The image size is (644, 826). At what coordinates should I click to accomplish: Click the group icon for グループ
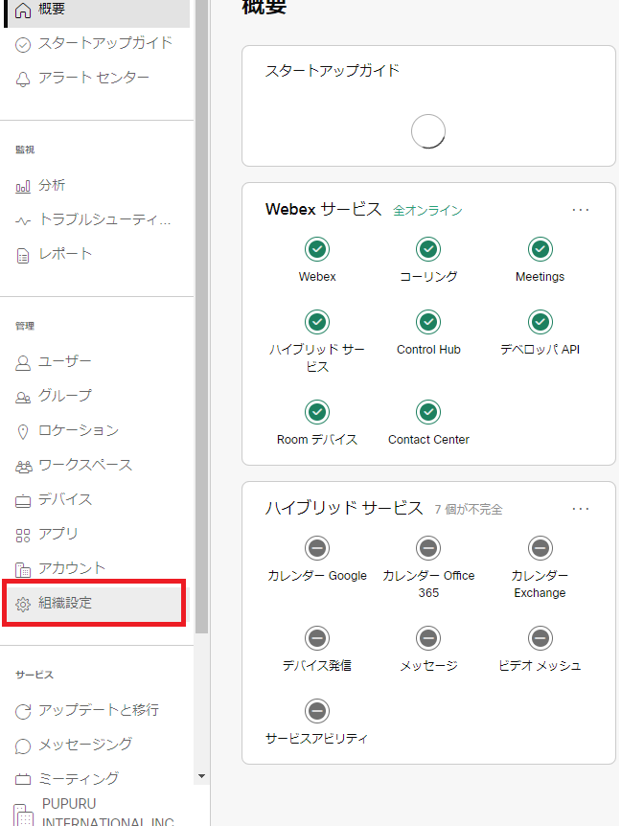click(23, 398)
